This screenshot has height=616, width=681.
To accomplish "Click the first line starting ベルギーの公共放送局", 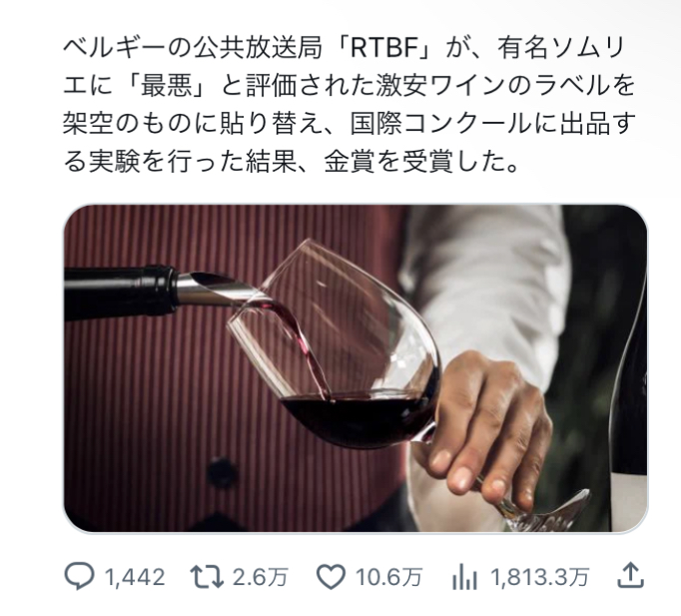I will coord(343,48).
